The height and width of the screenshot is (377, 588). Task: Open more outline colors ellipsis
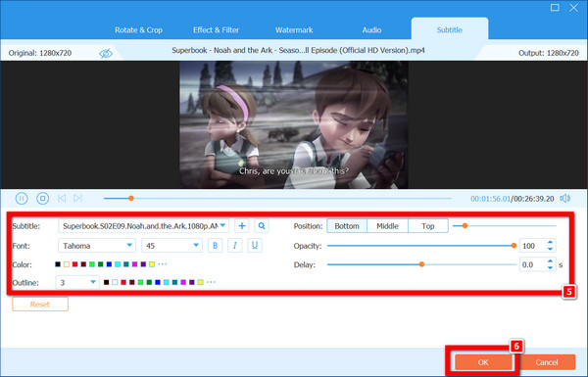pos(211,282)
